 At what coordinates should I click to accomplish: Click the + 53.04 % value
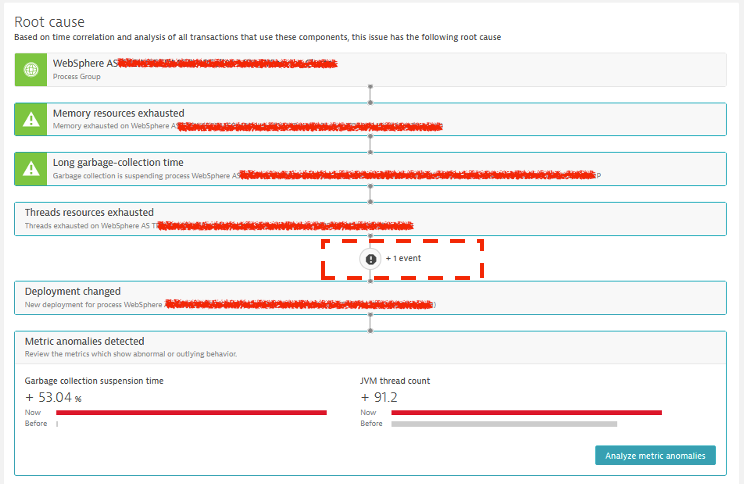click(54, 397)
